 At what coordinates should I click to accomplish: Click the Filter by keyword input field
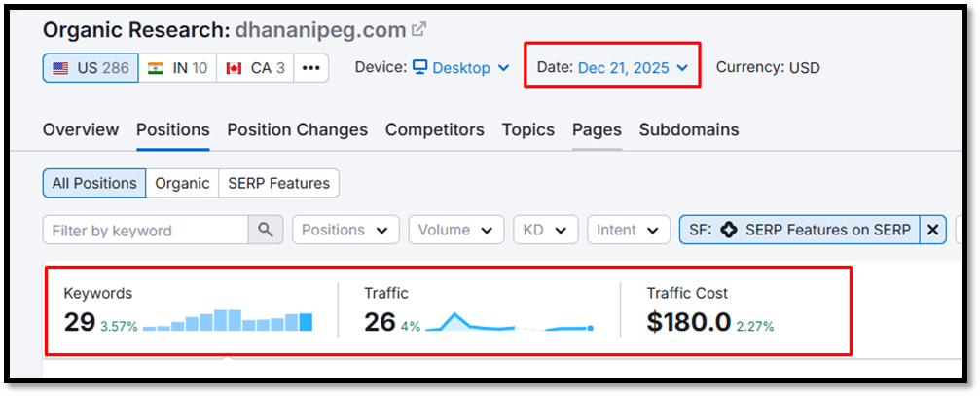click(146, 230)
